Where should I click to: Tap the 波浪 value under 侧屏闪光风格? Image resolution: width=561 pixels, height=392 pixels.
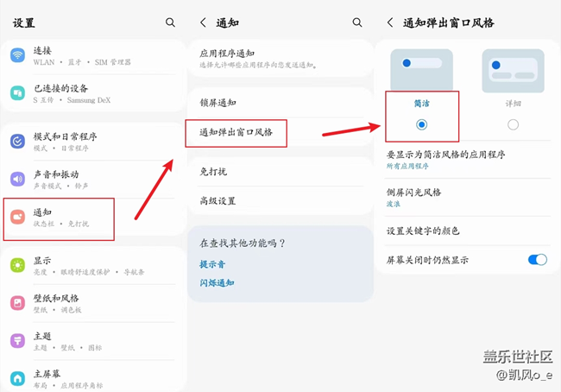(x=394, y=204)
